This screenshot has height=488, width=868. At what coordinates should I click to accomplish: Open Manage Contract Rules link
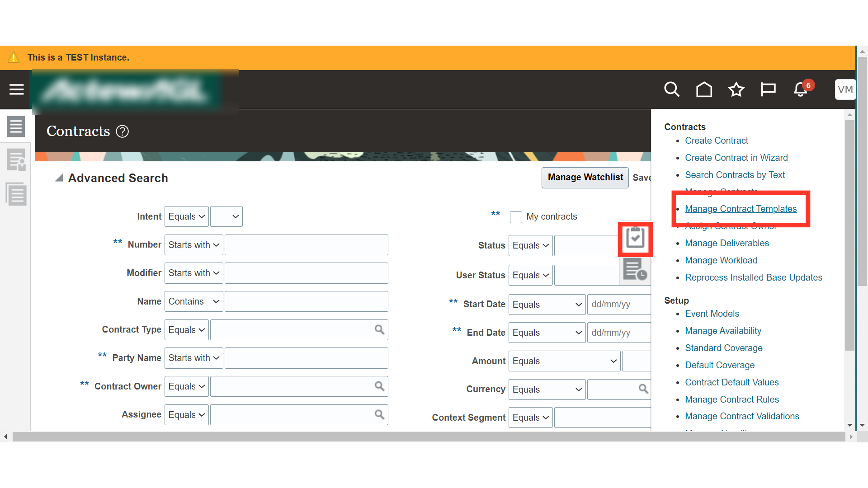click(732, 399)
